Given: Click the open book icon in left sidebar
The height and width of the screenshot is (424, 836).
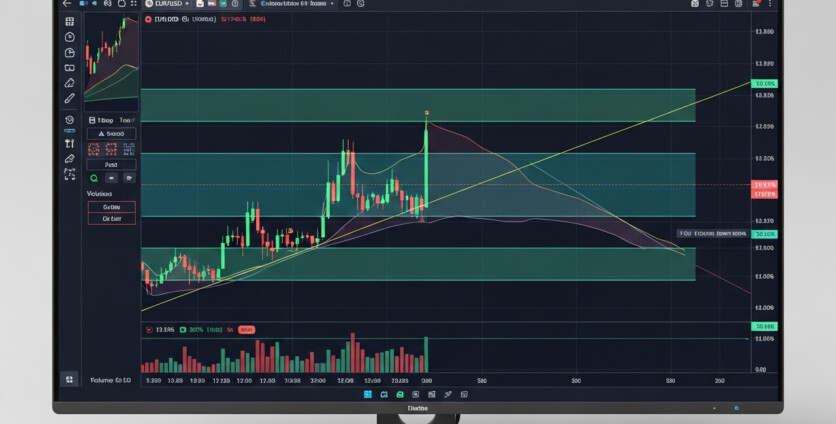Looking at the screenshot, I should click(x=69, y=68).
